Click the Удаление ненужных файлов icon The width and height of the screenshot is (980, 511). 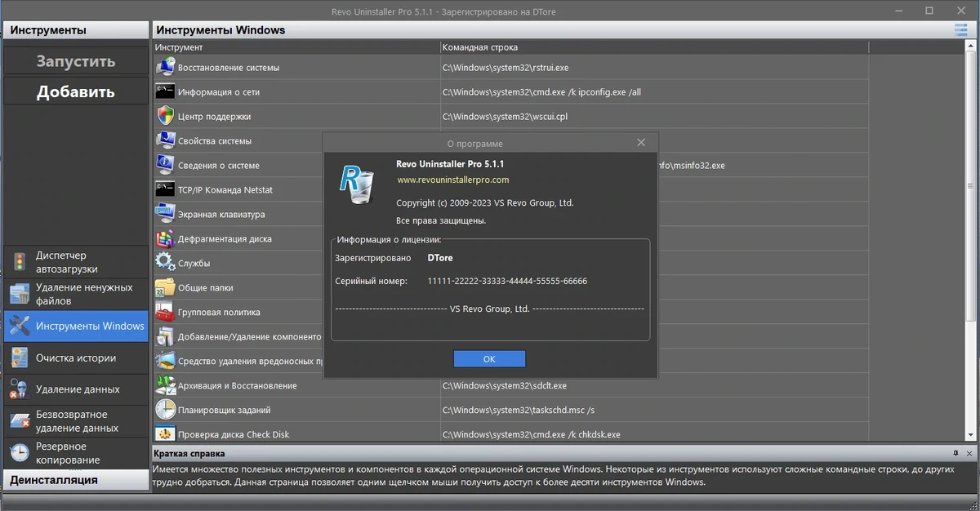point(19,294)
